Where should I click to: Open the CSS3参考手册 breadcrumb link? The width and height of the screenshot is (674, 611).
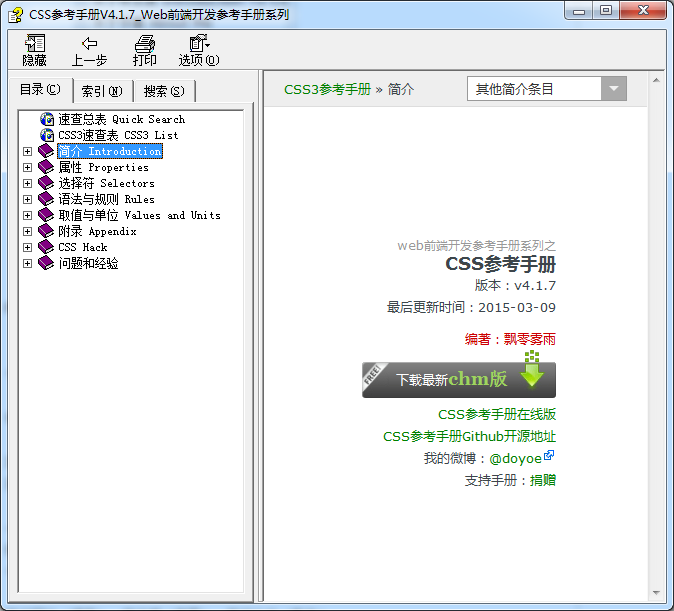click(x=327, y=89)
